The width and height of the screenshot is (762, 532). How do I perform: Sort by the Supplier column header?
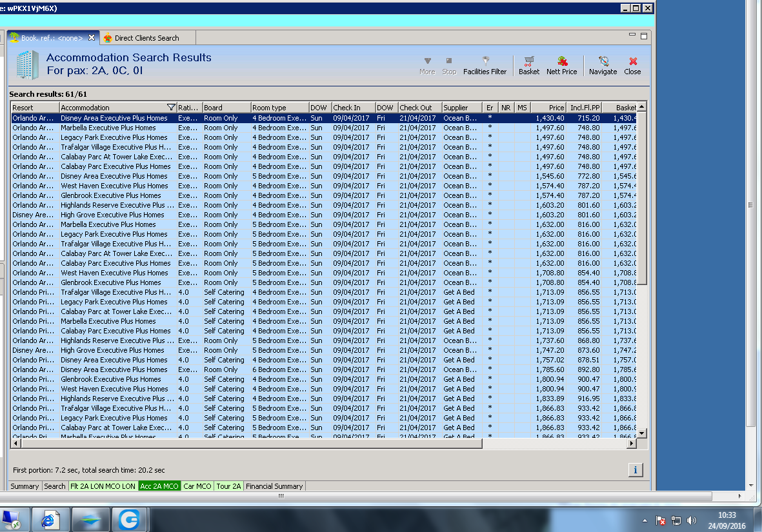462,108
